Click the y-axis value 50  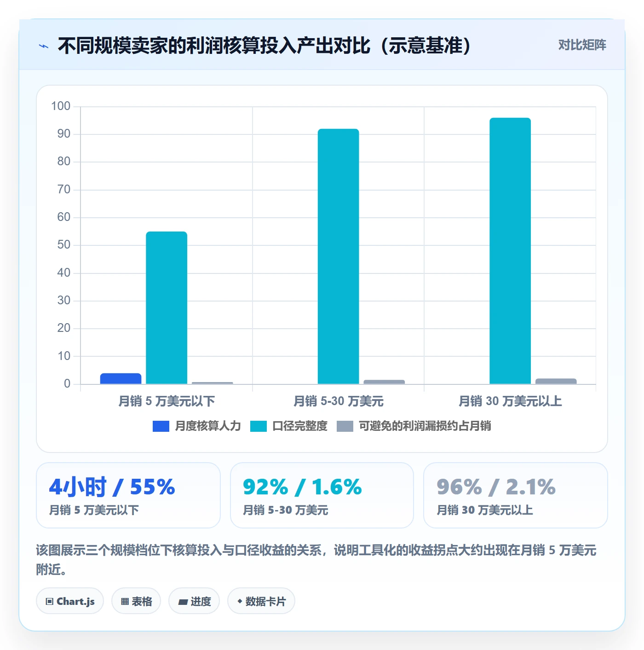click(x=64, y=245)
